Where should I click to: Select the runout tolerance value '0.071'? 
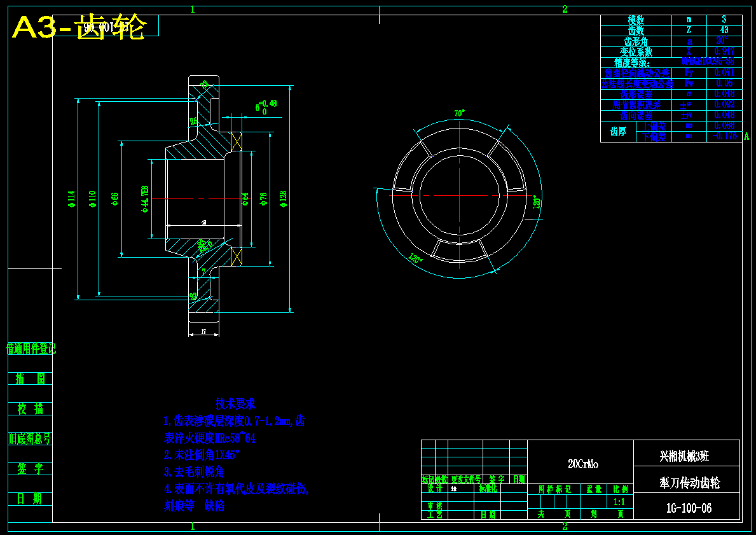(x=724, y=73)
